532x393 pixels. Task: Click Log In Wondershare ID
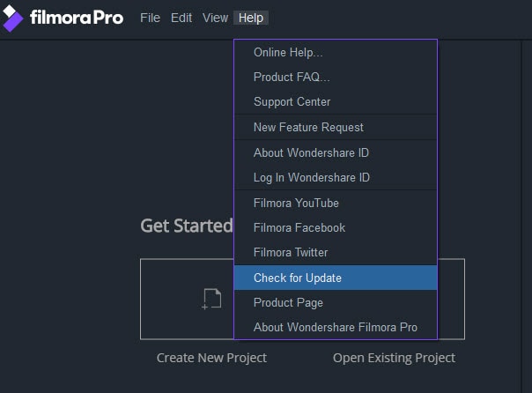click(311, 177)
